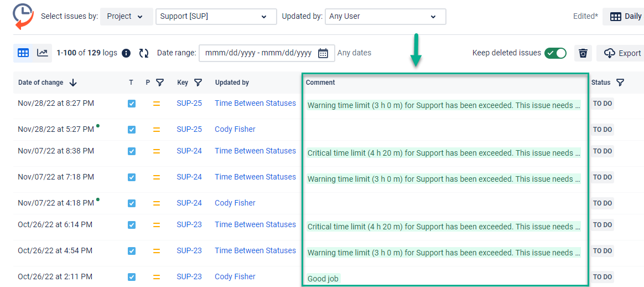Click priority icon for Nov/07/22 7:18 PM row
644x287 pixels.
[157, 177]
